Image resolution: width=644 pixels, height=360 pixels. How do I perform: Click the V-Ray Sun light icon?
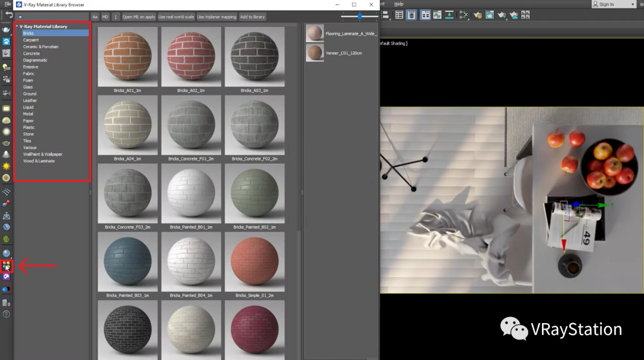point(6,166)
